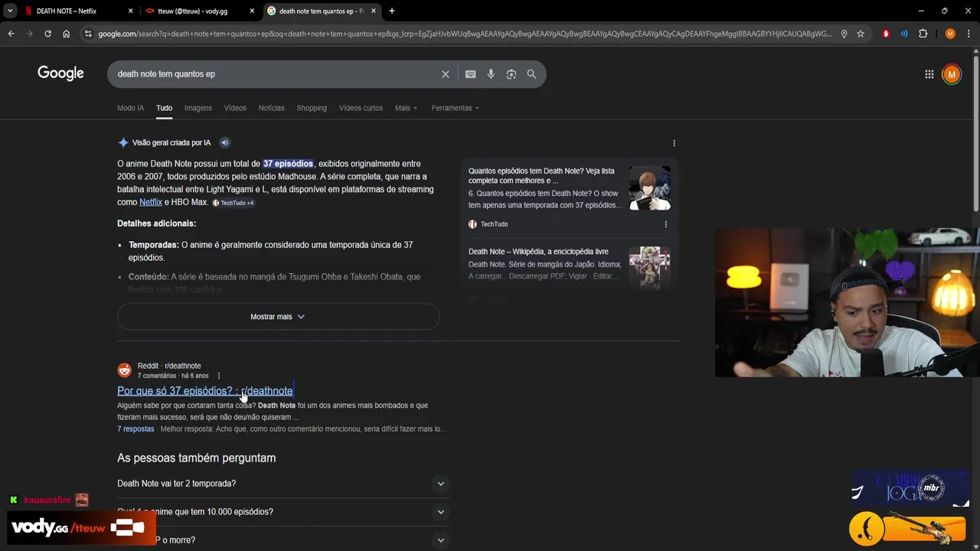Viewport: 980px width, 551px height.
Task: Submit search with magnifying glass icon
Action: (531, 74)
